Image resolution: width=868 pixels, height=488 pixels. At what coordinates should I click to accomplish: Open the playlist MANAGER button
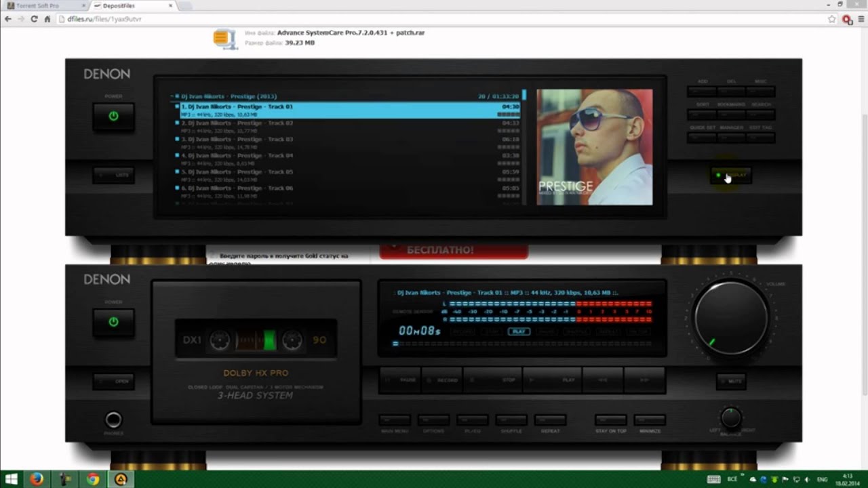tap(731, 138)
